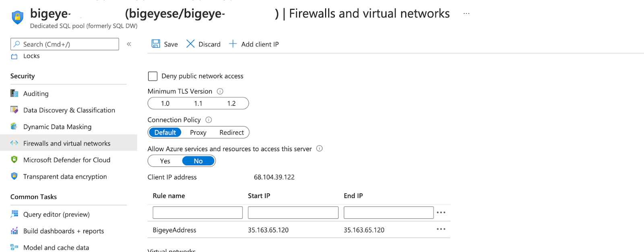Screen dimensions: 644x252
Task: Click the End IP column header
Action: pos(353,196)
